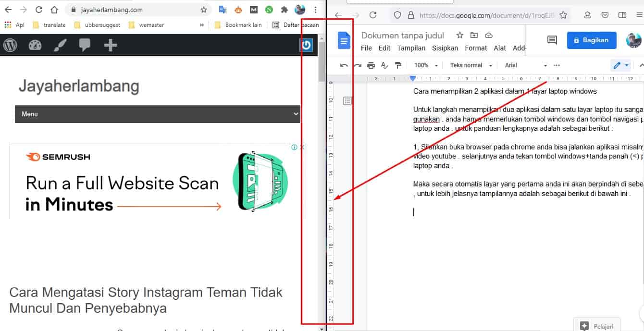This screenshot has height=331, width=644.
Task: Open the WordPress comments bubble icon
Action: pyautogui.click(x=85, y=45)
